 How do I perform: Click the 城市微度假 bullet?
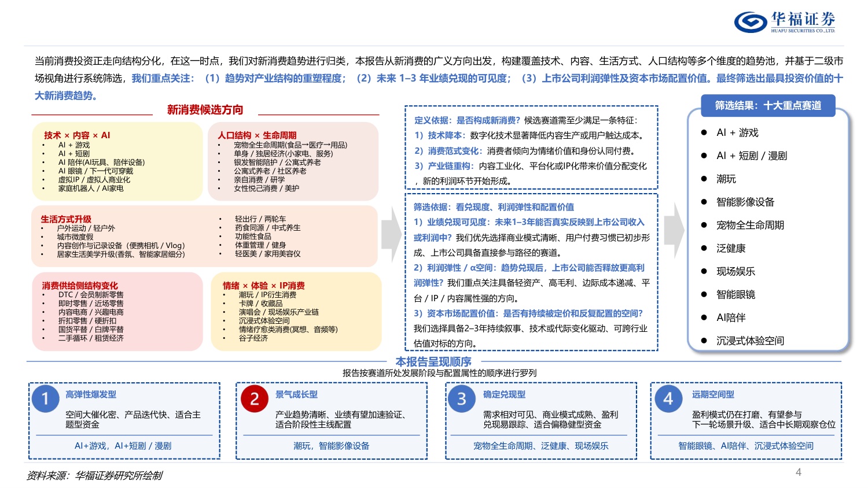tap(75, 237)
